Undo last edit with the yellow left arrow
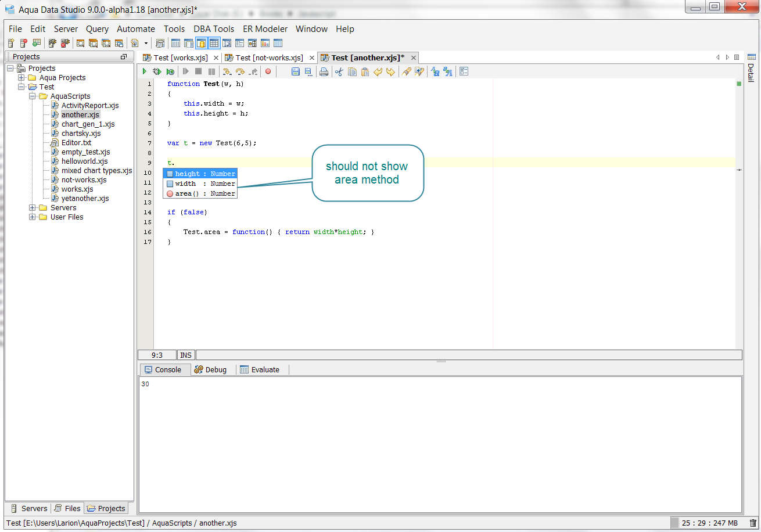 coord(378,71)
